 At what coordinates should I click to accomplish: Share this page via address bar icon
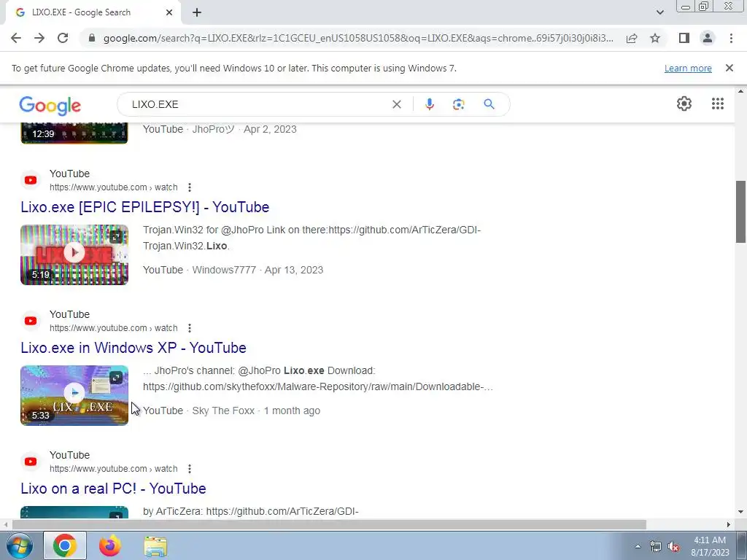(x=632, y=38)
